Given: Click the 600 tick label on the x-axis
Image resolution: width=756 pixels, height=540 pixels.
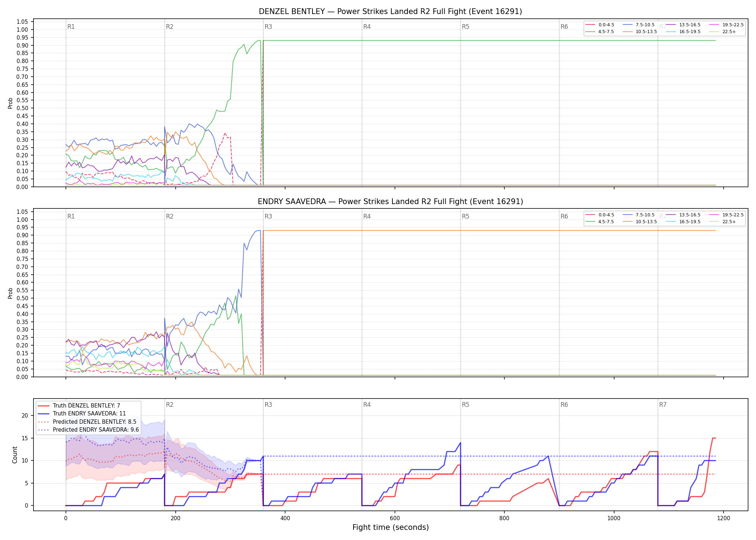Looking at the screenshot, I should 395,518.
